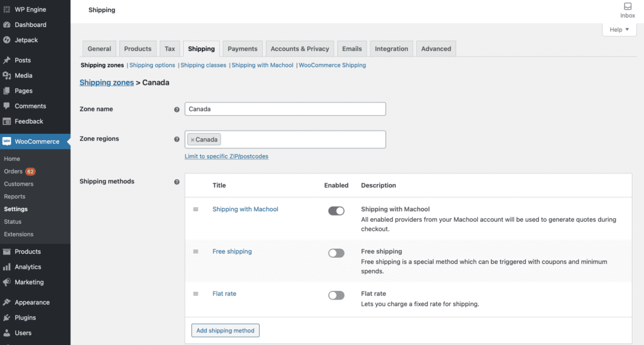644x345 pixels.
Task: Open WooCommerce Shipping sub-link
Action: coord(332,65)
